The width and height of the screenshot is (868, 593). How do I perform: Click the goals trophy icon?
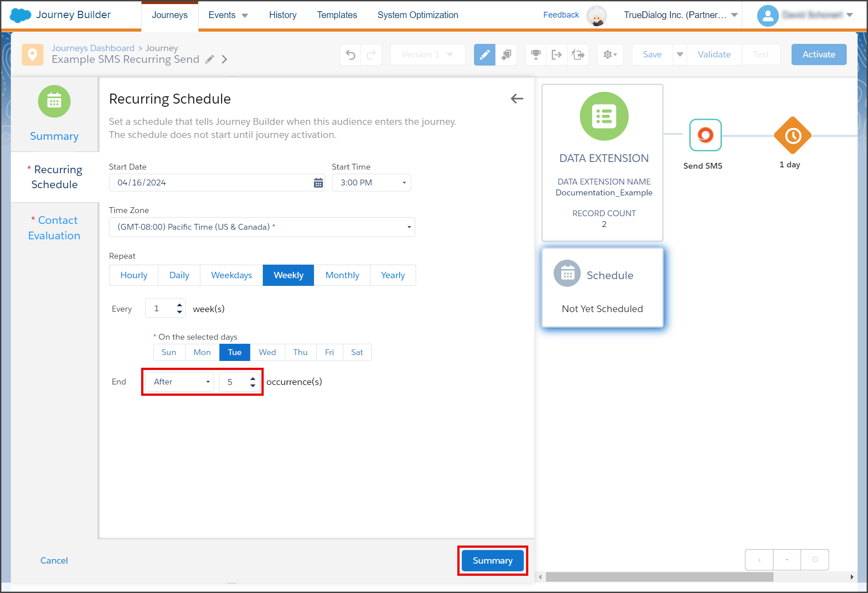tap(536, 55)
